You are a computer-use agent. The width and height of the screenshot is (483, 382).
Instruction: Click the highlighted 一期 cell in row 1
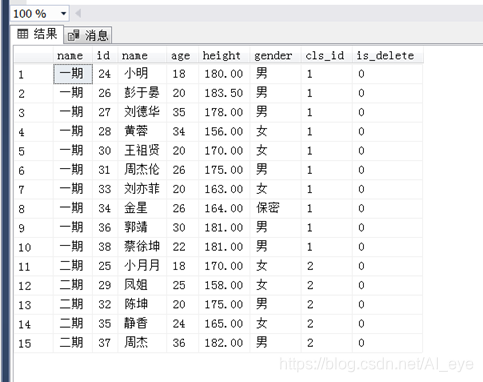[73, 74]
